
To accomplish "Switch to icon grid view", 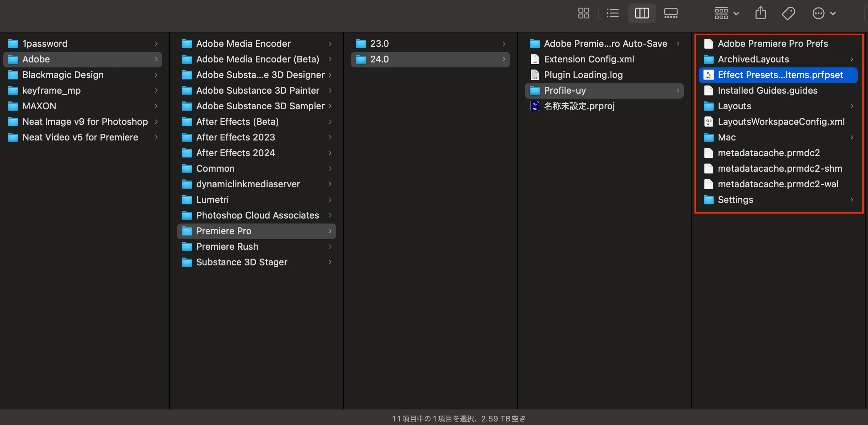I will coord(583,13).
